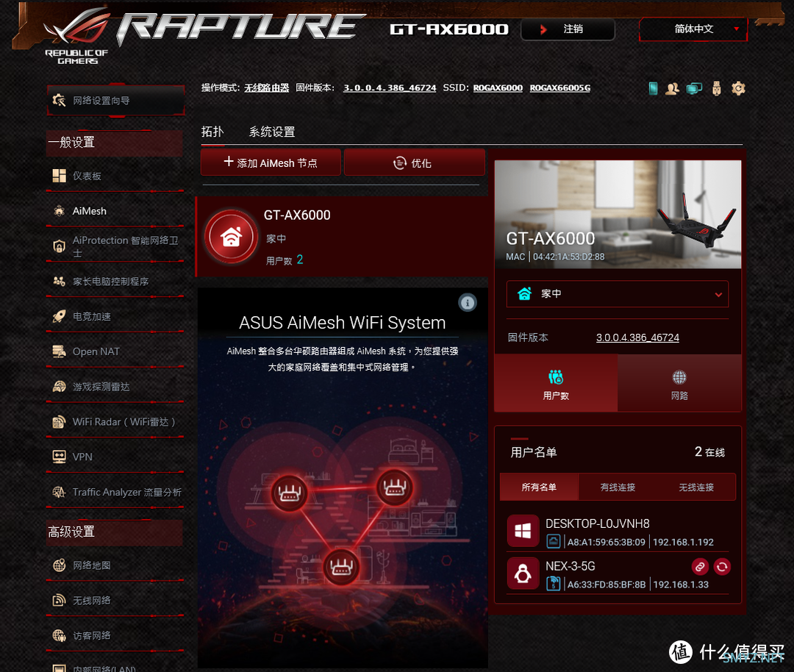Click the logout (注销) button
The height and width of the screenshot is (672, 794).
point(568,29)
